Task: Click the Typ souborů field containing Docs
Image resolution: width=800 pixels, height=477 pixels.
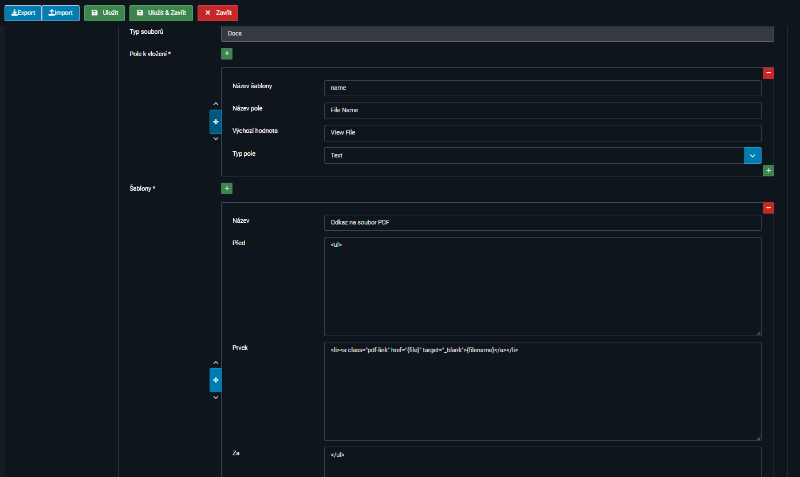Action: coord(497,33)
